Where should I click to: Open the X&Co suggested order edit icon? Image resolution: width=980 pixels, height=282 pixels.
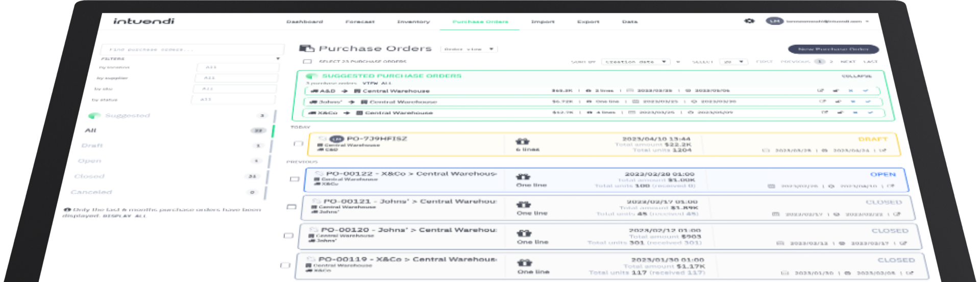pyautogui.click(x=825, y=112)
